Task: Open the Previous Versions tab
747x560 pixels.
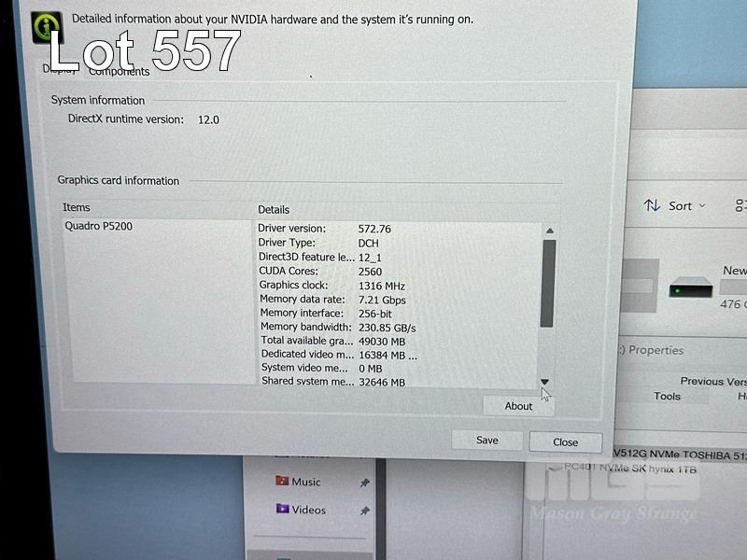Action: tap(713, 381)
